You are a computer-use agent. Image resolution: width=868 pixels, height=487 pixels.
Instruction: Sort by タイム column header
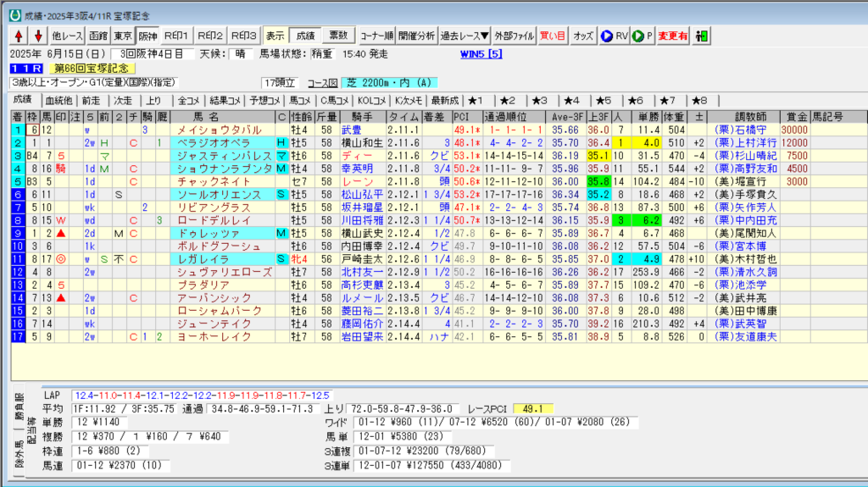[x=404, y=117]
